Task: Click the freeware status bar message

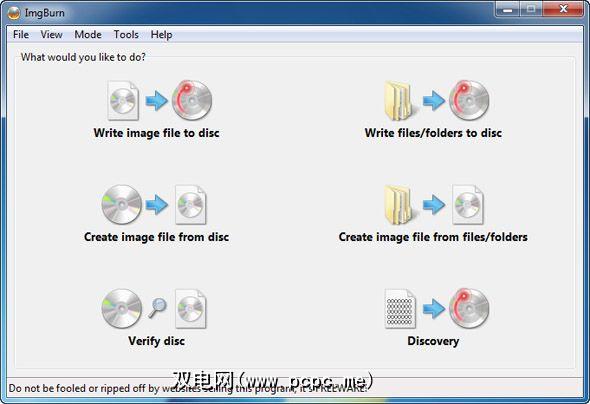Action: coord(187,388)
